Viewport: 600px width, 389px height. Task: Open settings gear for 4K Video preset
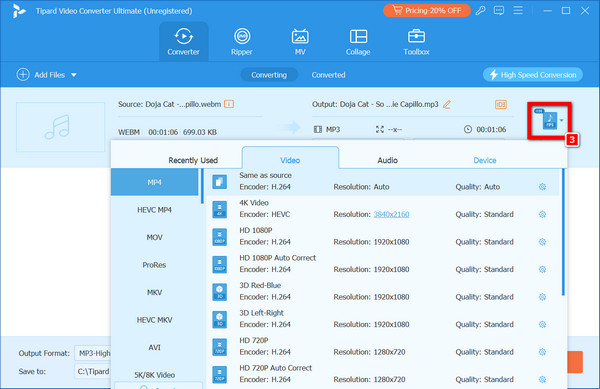[x=542, y=214]
